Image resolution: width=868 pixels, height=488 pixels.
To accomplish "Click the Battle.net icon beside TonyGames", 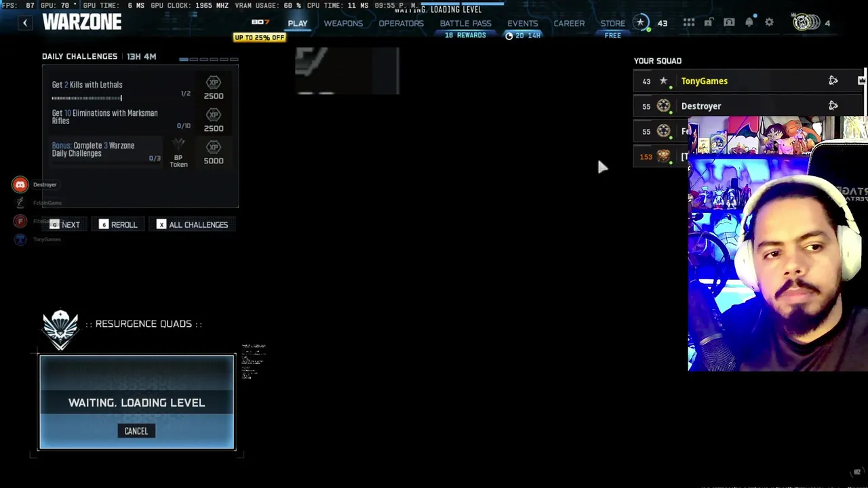I will point(833,81).
